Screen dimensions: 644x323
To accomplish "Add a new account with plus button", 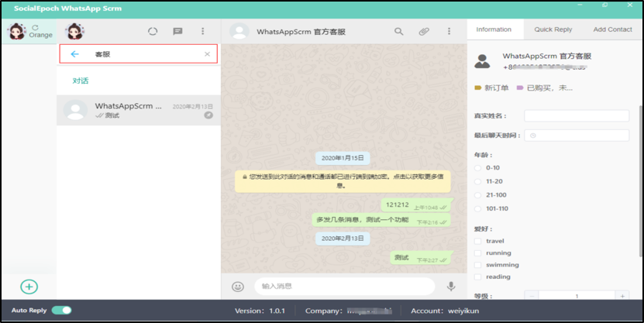I will coord(29,287).
